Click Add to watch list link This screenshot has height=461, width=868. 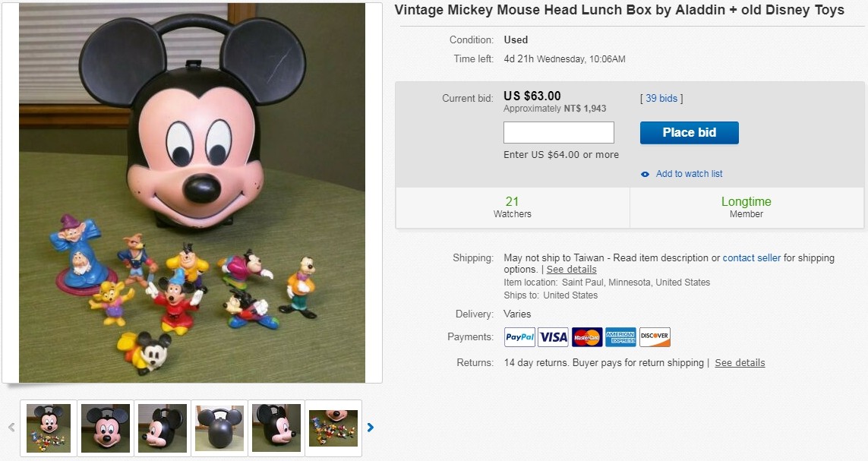pos(689,174)
